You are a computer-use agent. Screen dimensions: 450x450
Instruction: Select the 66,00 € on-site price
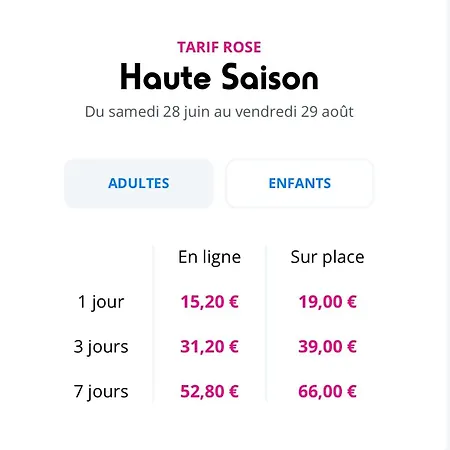327,391
